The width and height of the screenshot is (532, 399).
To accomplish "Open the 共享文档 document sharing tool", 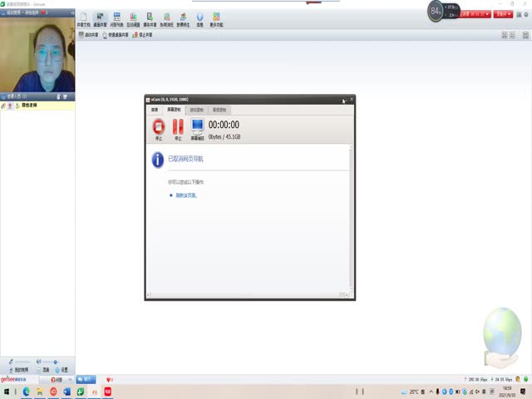I will (x=82, y=19).
